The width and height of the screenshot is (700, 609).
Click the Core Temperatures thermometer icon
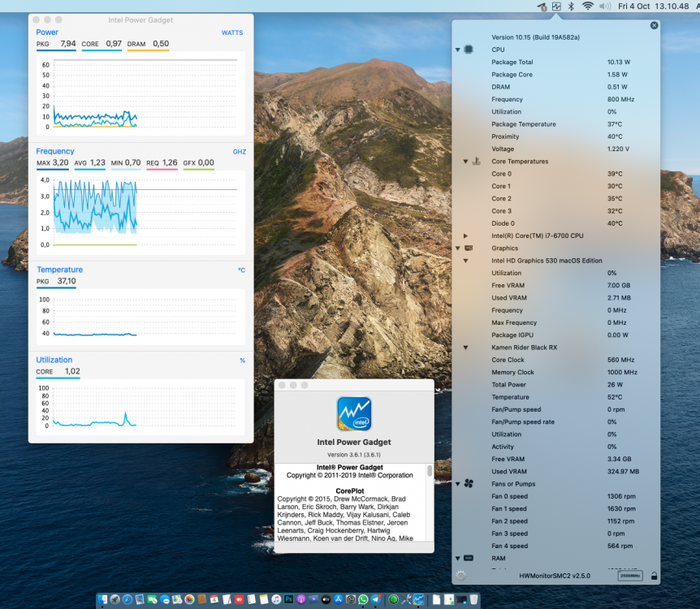point(477,161)
